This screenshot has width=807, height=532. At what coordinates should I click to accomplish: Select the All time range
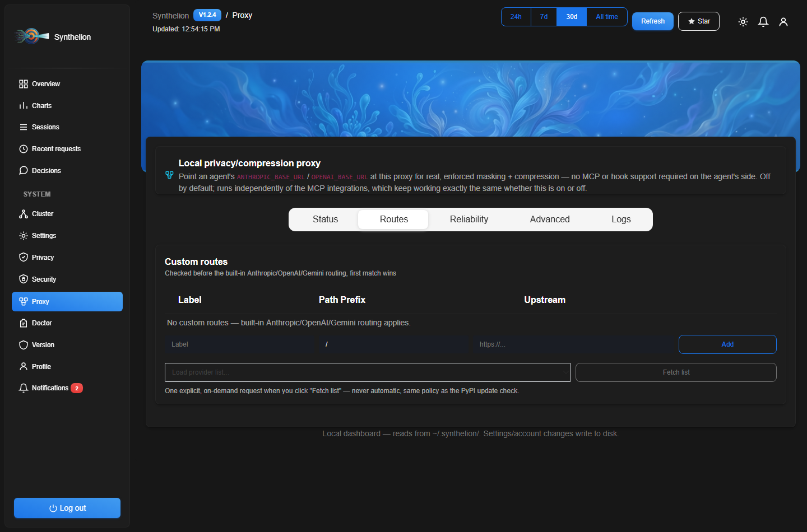(x=607, y=17)
